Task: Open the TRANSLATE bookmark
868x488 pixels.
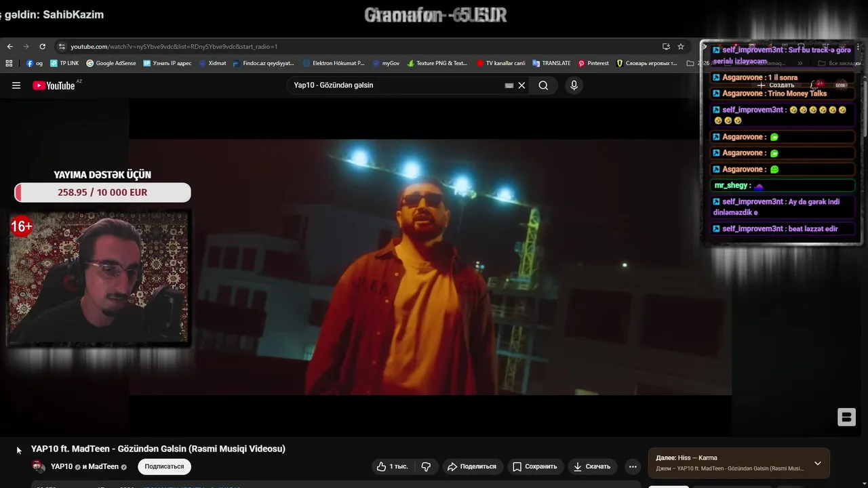Action: pos(552,63)
